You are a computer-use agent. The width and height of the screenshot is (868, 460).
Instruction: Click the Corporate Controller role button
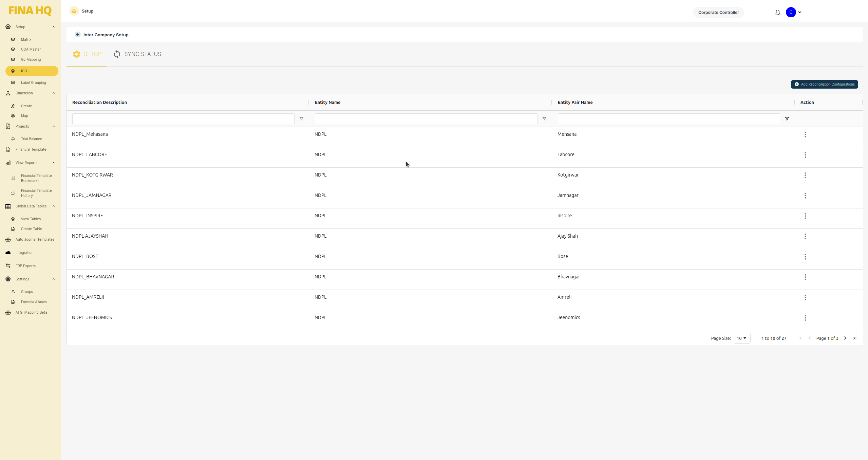click(x=718, y=13)
